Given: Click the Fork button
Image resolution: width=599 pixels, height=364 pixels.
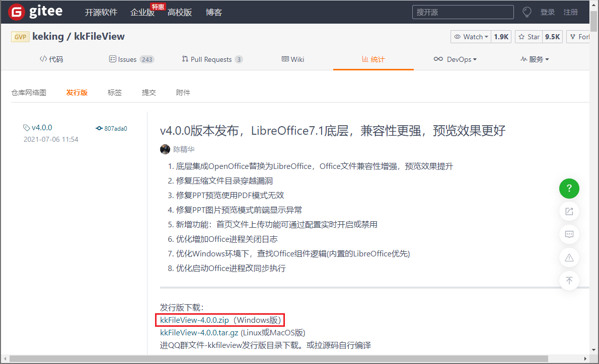Looking at the screenshot, I should [x=578, y=37].
